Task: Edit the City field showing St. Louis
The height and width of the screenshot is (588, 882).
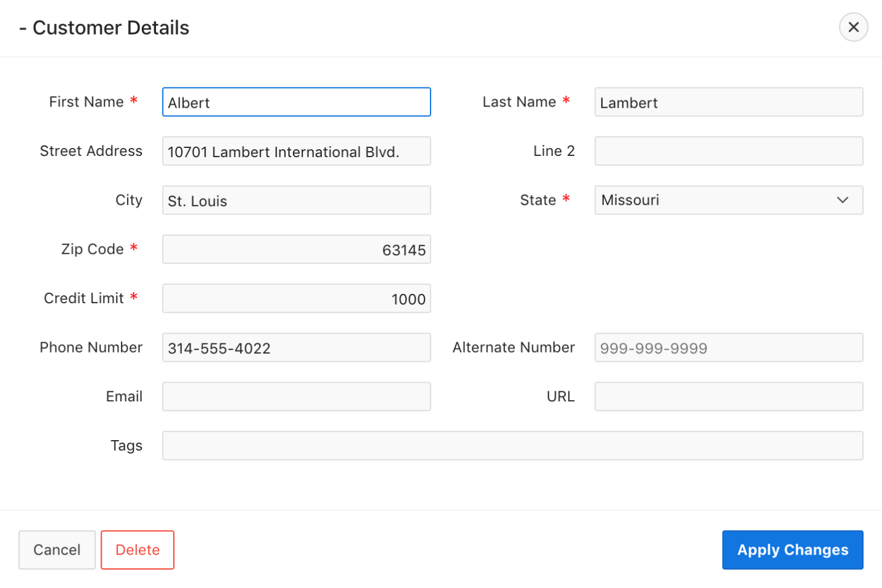Action: tap(296, 201)
